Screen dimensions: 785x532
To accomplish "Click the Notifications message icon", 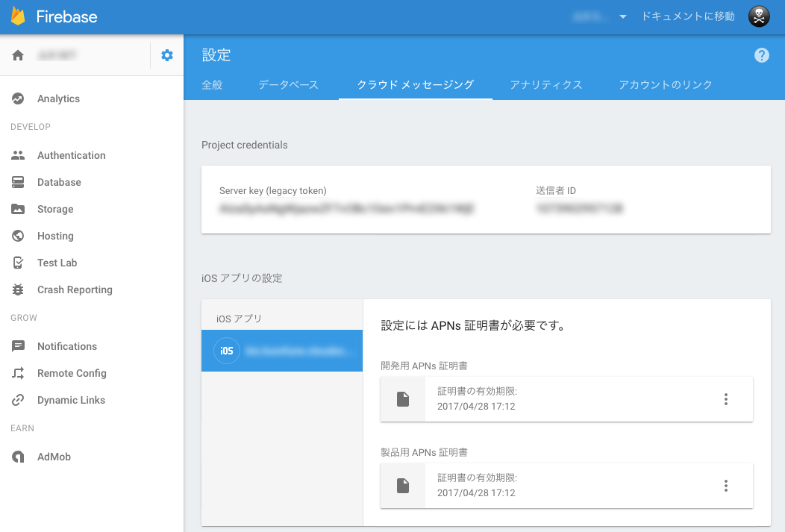I will click(x=18, y=346).
